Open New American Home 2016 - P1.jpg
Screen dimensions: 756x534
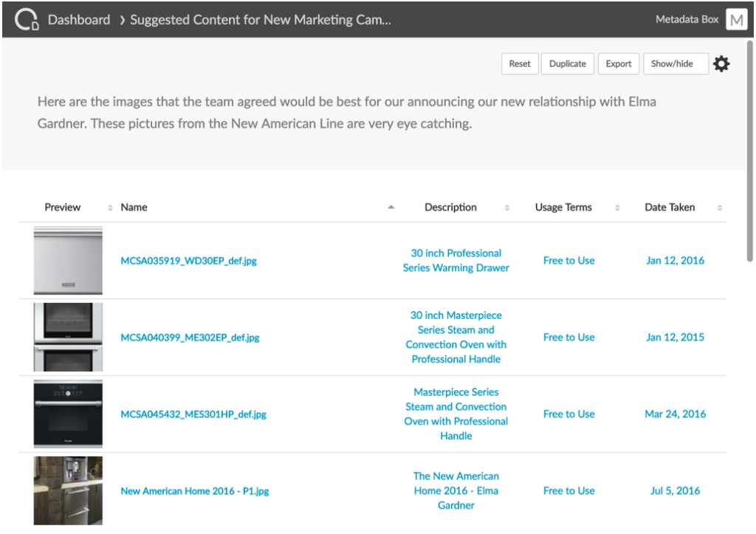195,491
